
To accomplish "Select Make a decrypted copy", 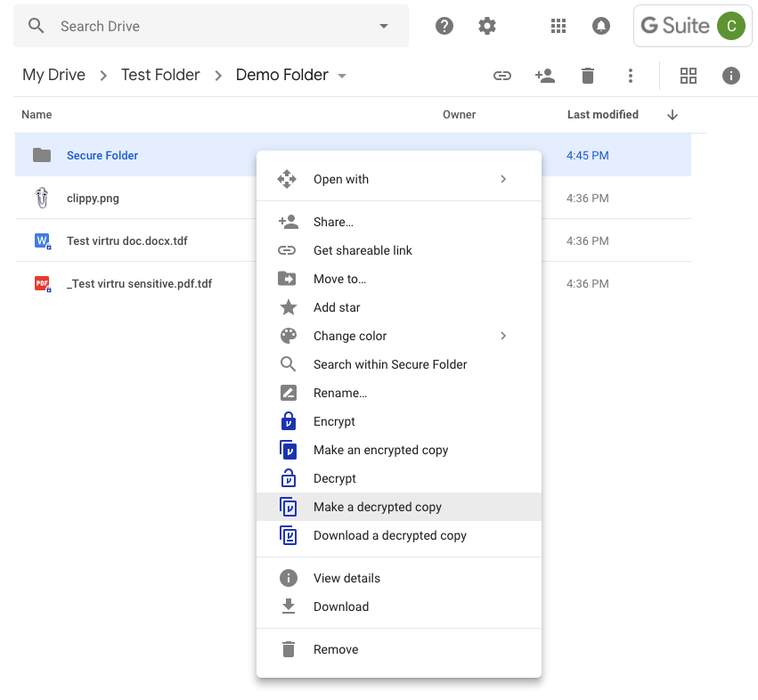I will [399, 507].
